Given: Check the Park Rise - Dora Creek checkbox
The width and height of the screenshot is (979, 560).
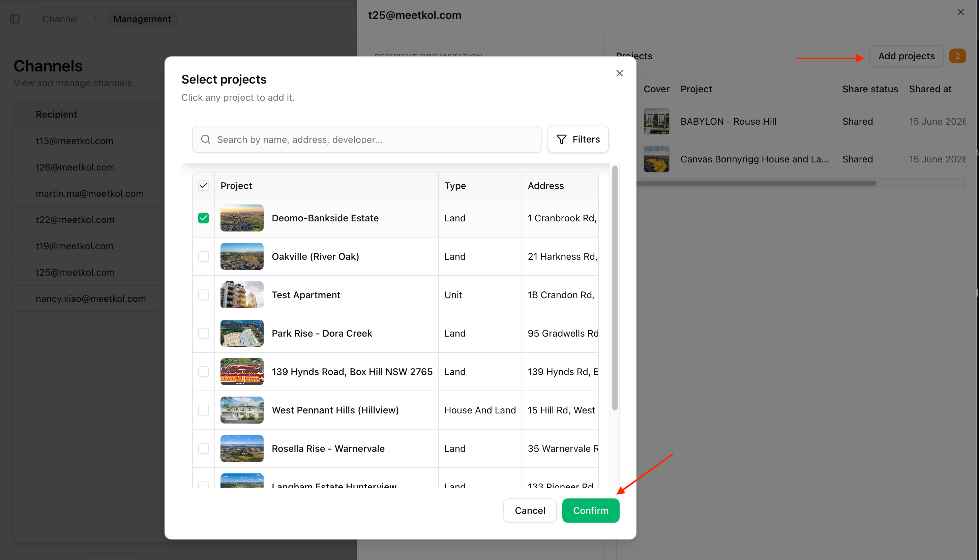Looking at the screenshot, I should coord(204,334).
